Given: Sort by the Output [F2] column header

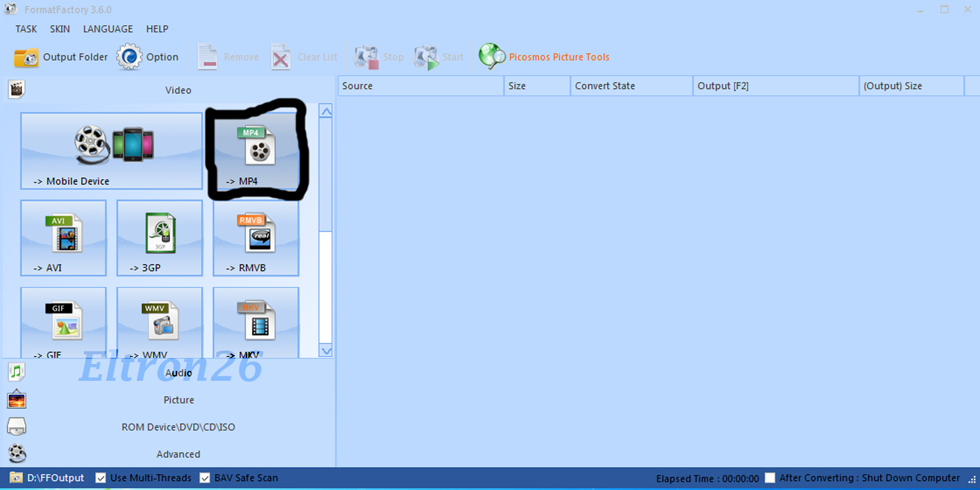Looking at the screenshot, I should tap(776, 86).
